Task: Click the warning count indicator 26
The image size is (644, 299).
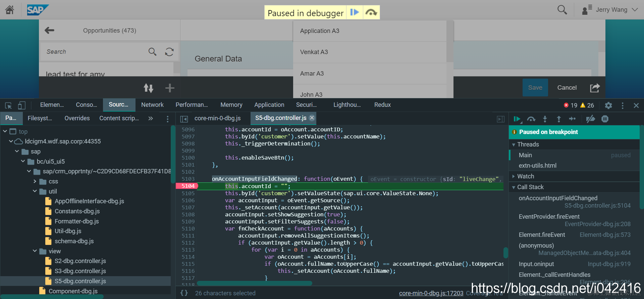Action: [587, 105]
